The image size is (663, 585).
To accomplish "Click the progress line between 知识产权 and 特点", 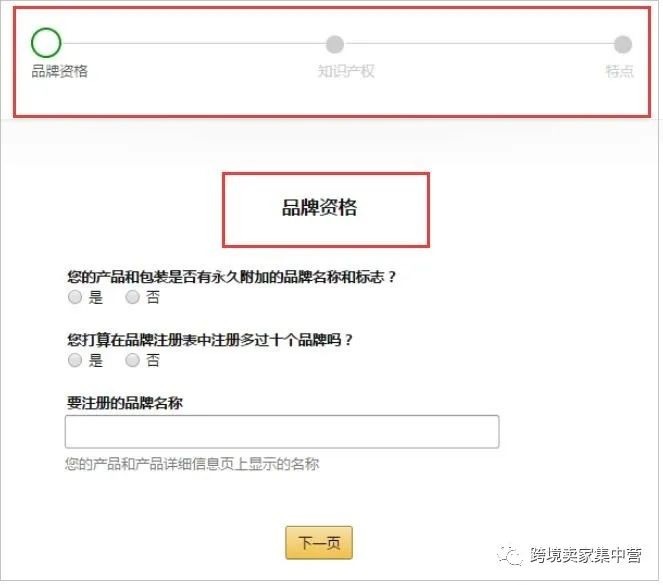I will [x=479, y=43].
